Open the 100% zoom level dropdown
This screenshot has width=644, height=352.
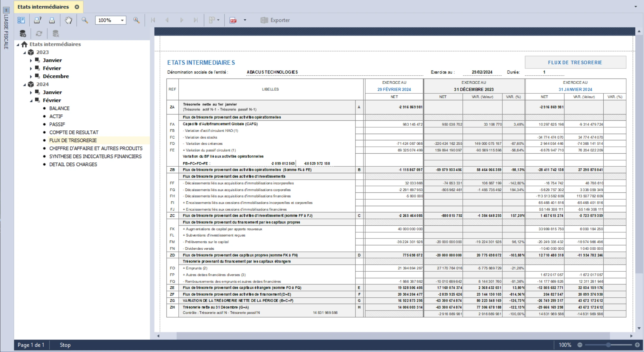[111, 20]
